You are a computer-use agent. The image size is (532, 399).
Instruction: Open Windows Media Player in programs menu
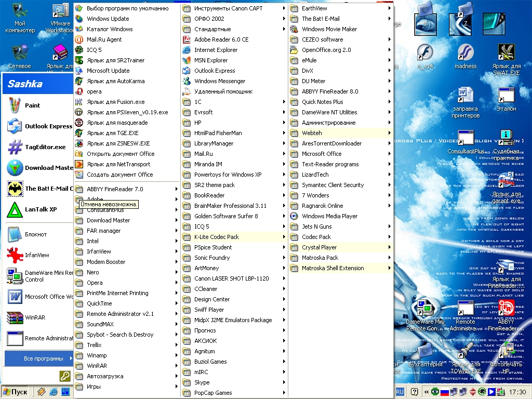(x=341, y=216)
